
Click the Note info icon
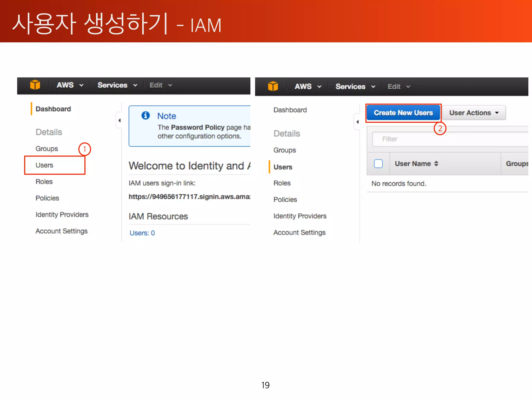145,115
